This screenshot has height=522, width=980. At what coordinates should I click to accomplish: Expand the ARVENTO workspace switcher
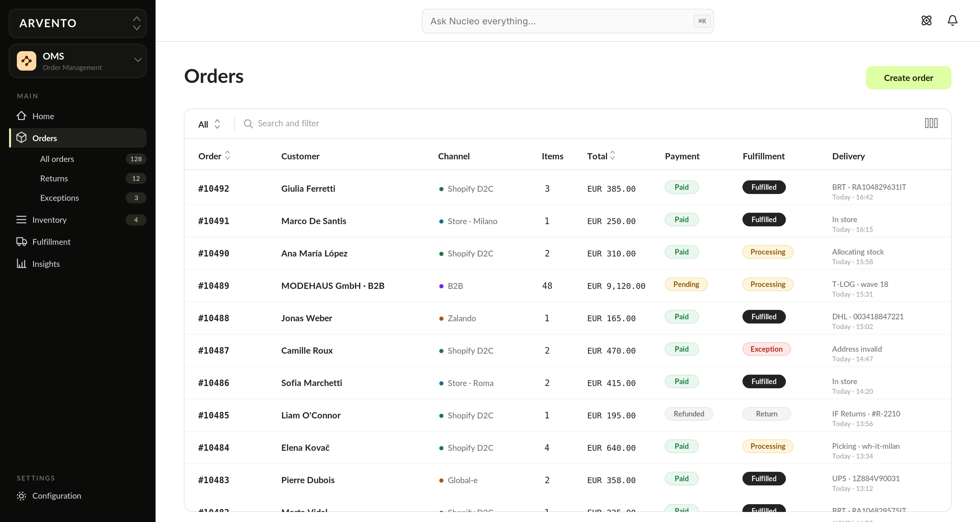(x=77, y=23)
